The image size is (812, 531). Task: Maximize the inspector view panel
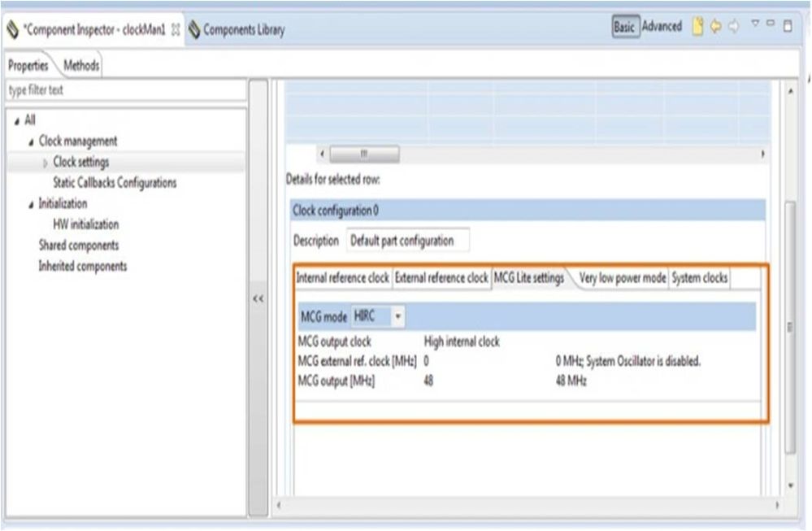[x=788, y=25]
